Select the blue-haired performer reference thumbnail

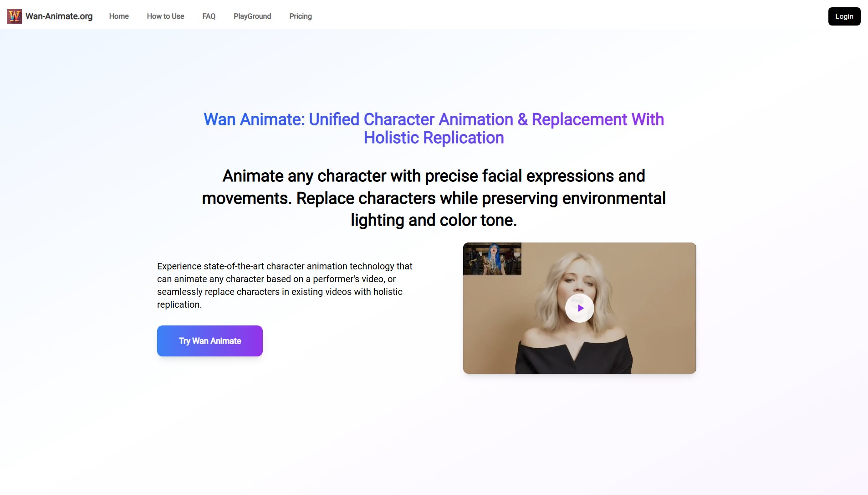(x=492, y=259)
